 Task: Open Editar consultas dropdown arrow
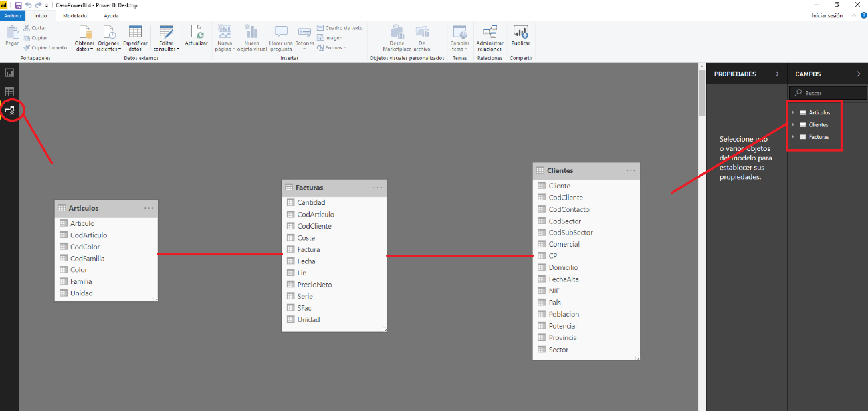pos(178,49)
